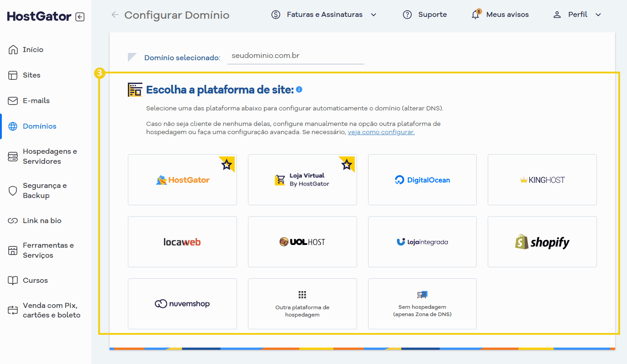This screenshot has height=364, width=627.
Task: Click the Início home icon
Action: [13, 50]
